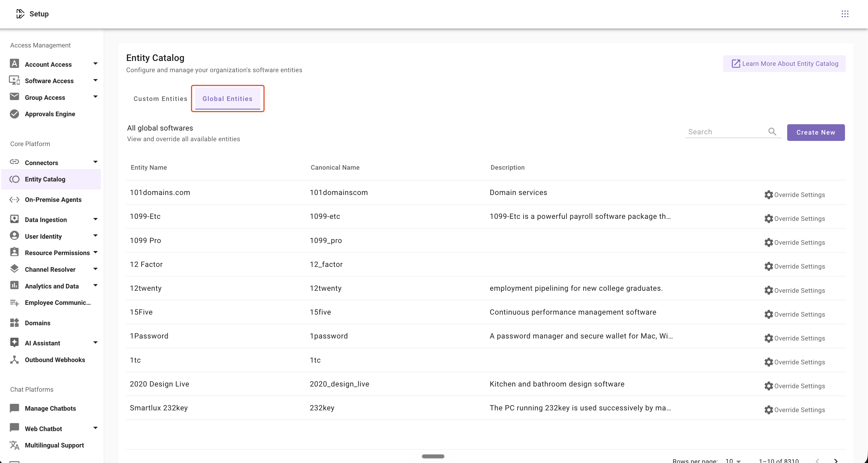Open Outbound Webhooks page
868x463 pixels.
pos(55,359)
